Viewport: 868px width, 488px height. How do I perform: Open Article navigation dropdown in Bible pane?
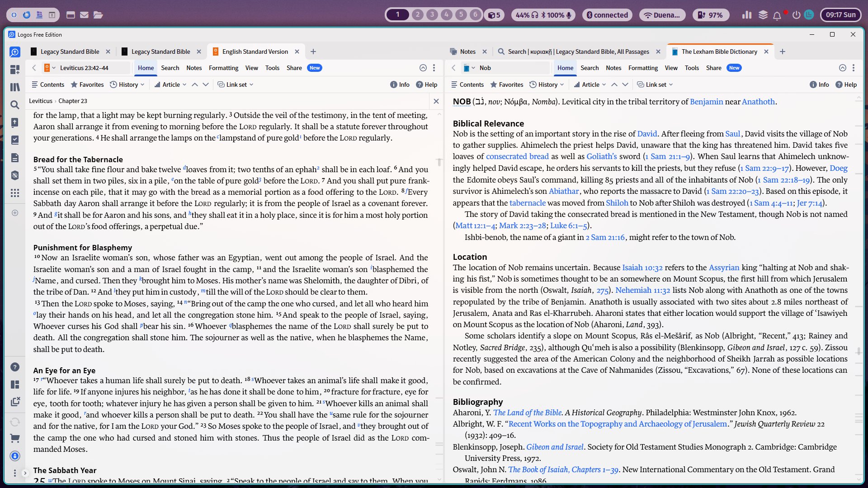[170, 84]
